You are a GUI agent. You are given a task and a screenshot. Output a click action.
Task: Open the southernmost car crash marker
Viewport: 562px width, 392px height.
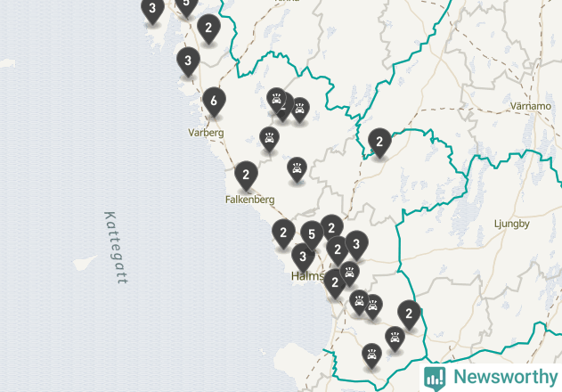[371, 355]
